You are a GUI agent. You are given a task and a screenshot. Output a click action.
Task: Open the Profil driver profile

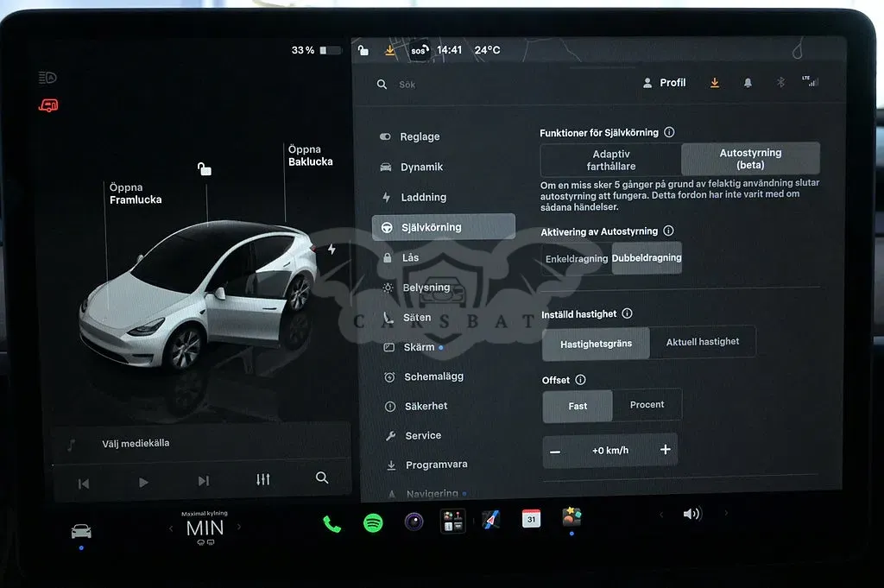[664, 83]
